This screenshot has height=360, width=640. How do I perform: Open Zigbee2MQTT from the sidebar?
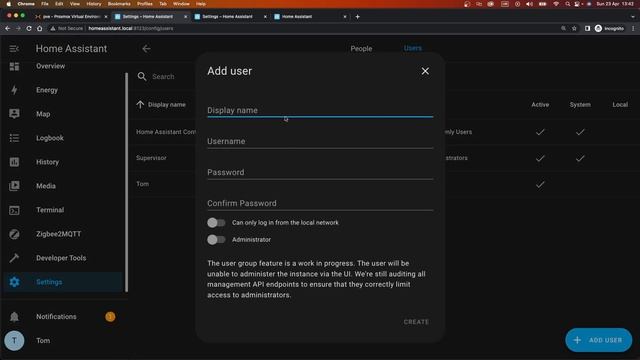tap(63, 234)
